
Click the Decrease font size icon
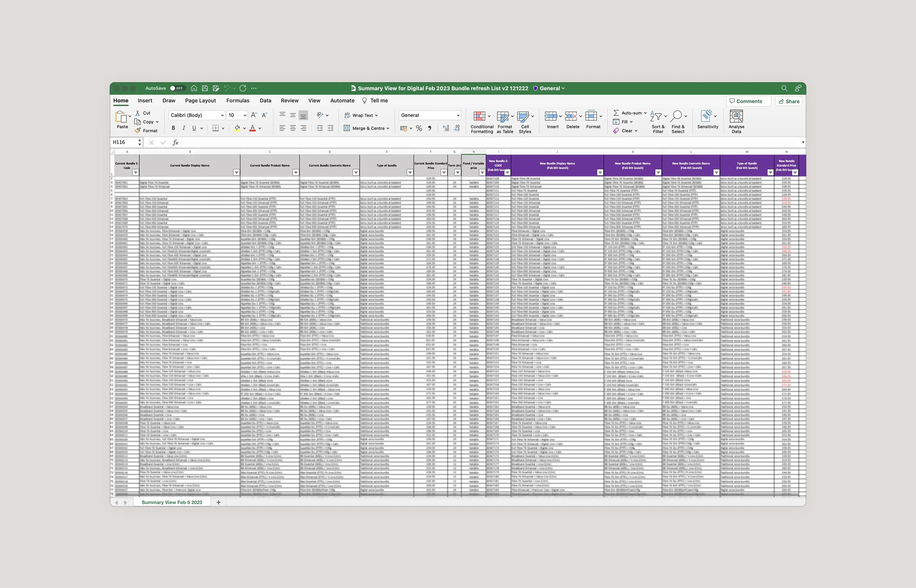(264, 115)
